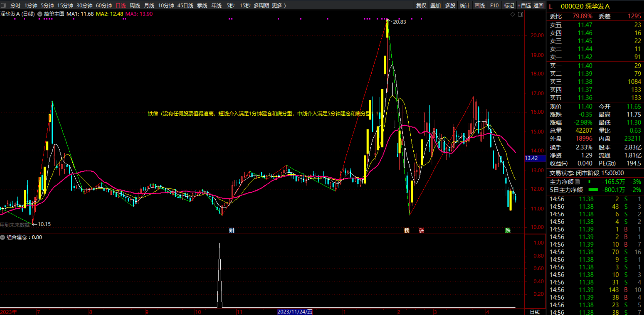Click the 买三 11.38 order row
644x315 pixels.
(x=595, y=82)
